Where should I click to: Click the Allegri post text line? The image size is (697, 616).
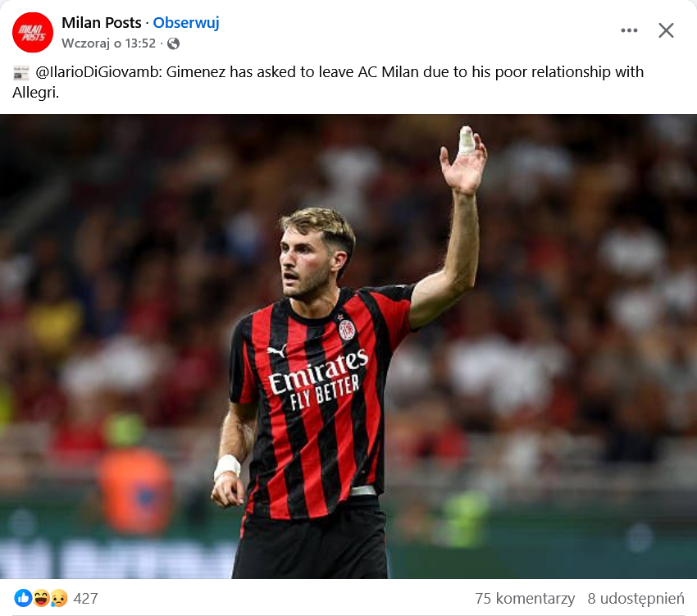click(35, 93)
